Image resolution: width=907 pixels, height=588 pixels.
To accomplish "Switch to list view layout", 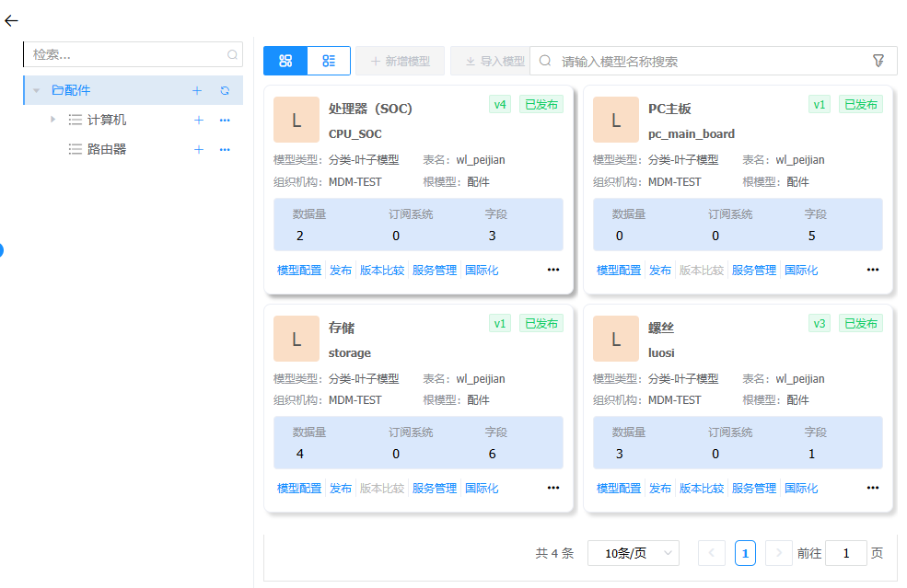I will point(329,61).
